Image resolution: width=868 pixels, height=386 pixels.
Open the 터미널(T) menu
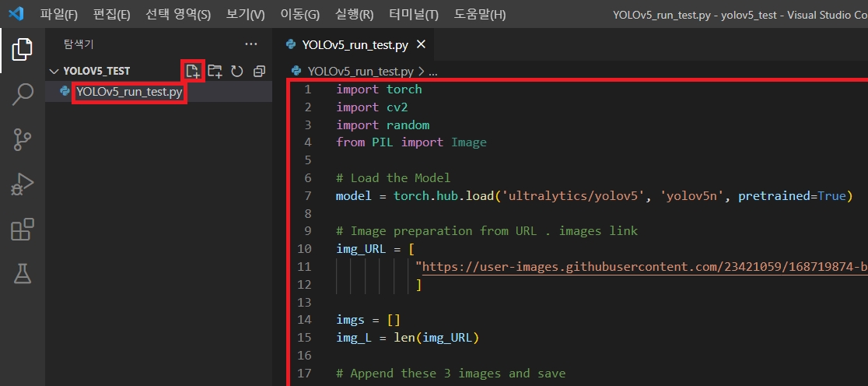tap(413, 15)
